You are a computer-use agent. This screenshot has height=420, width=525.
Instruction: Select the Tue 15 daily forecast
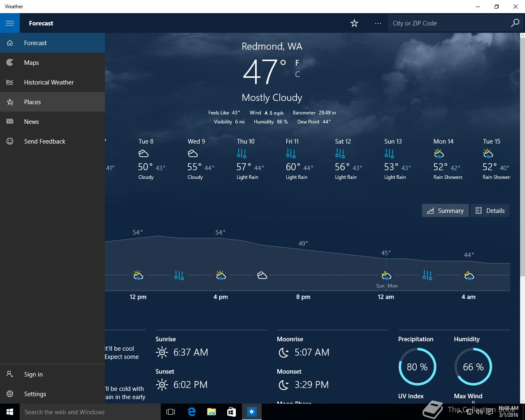(x=496, y=159)
